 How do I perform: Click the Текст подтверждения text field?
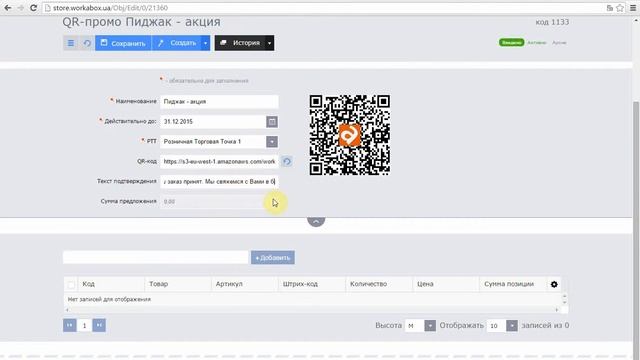click(x=219, y=182)
